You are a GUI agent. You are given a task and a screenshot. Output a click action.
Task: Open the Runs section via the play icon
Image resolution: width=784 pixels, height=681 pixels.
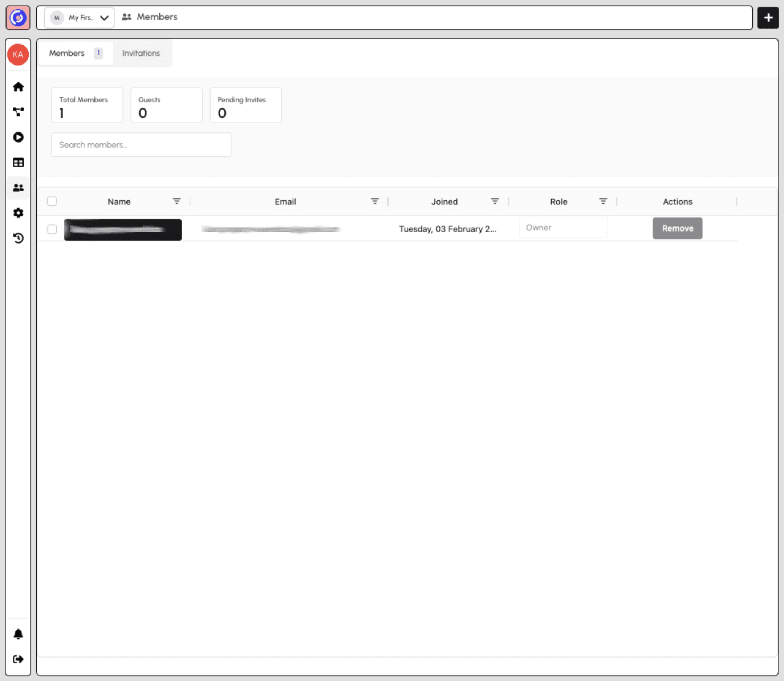click(x=18, y=137)
